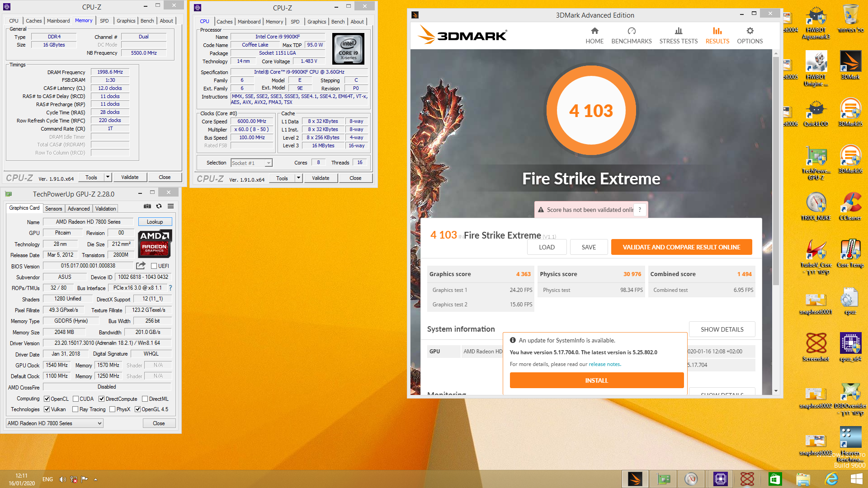Image resolution: width=868 pixels, height=488 pixels.
Task: Switch to Sensors tab in GPU-Z
Action: [53, 208]
